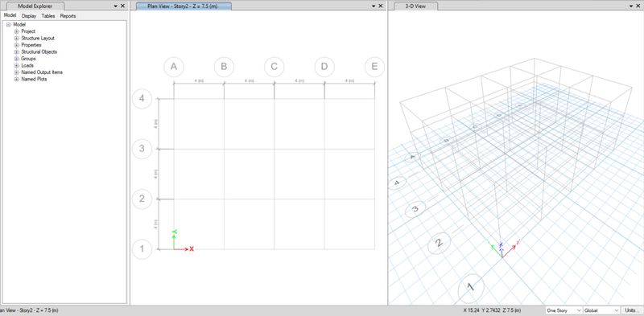The width and height of the screenshot is (644, 316).
Task: Expand the Structure Layout tree node
Action: (x=16, y=38)
